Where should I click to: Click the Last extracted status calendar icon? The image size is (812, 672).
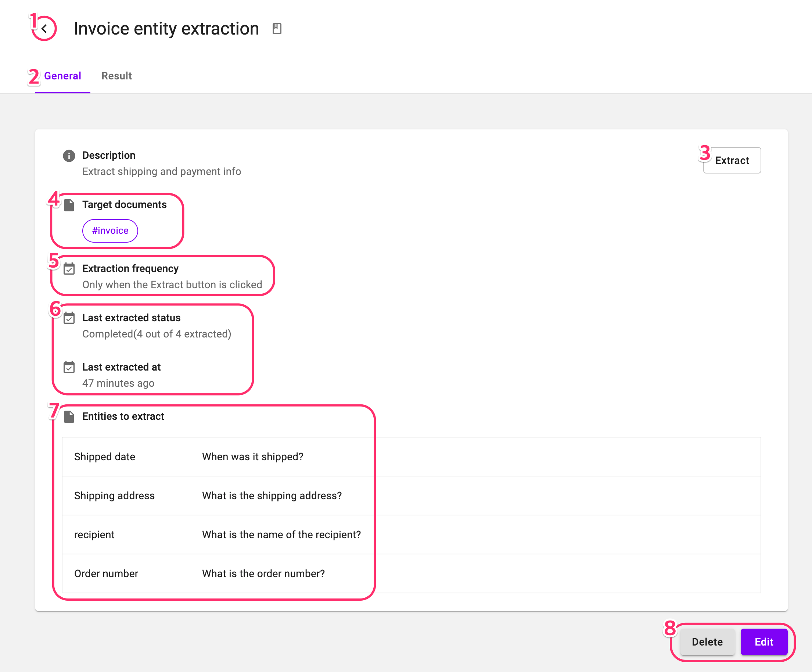pyautogui.click(x=69, y=318)
